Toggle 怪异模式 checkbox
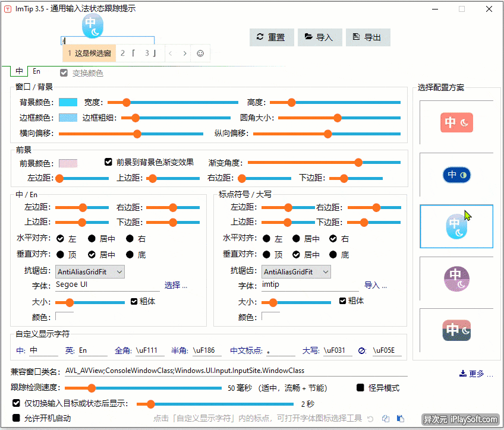Screen dimensions: 504x430 click(359, 388)
